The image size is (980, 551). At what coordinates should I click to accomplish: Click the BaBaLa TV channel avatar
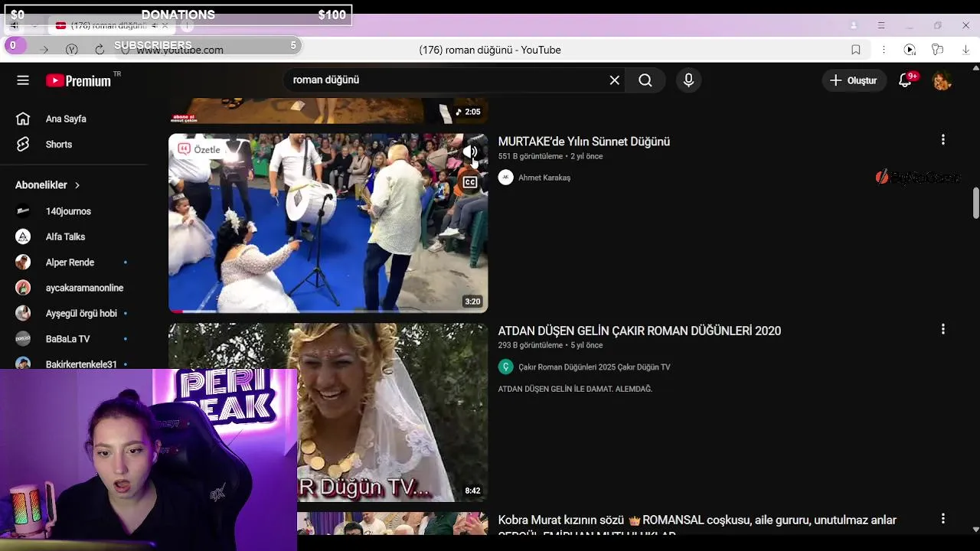pos(23,339)
